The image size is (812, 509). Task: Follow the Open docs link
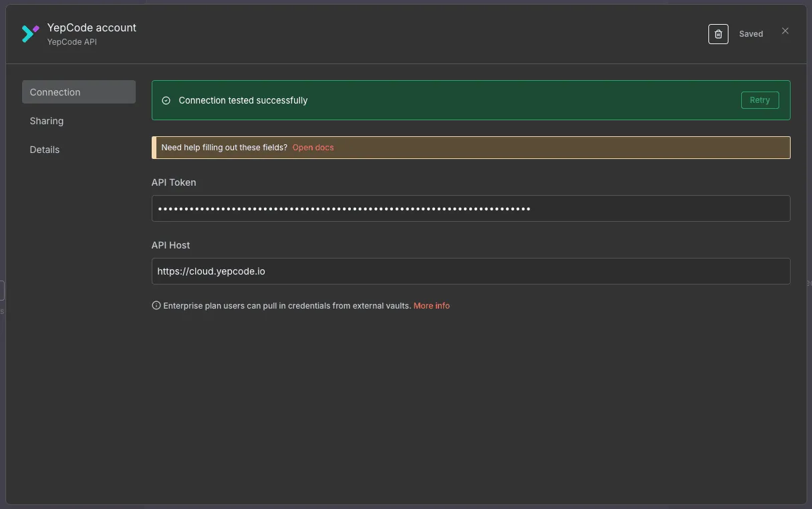(x=313, y=148)
